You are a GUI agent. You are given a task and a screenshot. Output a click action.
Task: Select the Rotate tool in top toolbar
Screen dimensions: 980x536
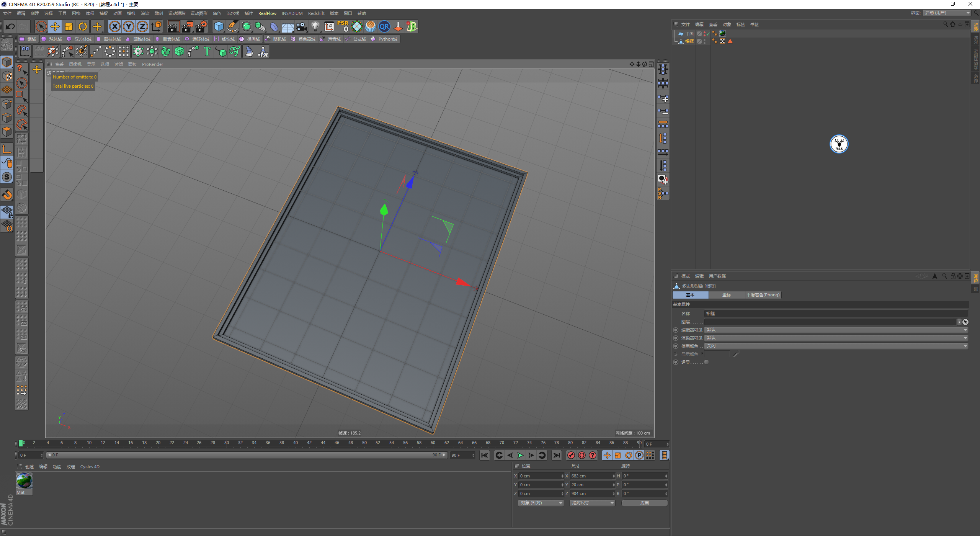(83, 26)
